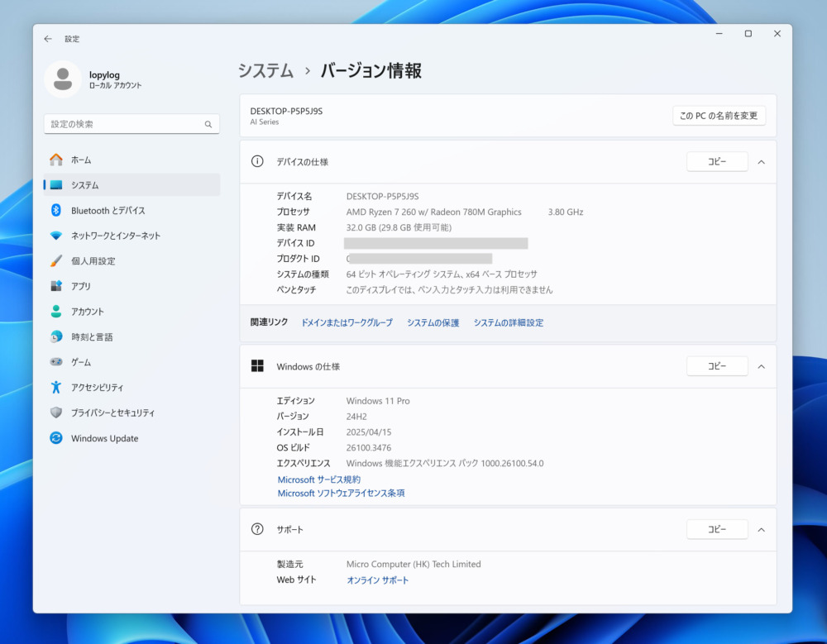Click the 個人用設定 paintbrush icon
Viewport: 827px width, 644px height.
(x=56, y=261)
